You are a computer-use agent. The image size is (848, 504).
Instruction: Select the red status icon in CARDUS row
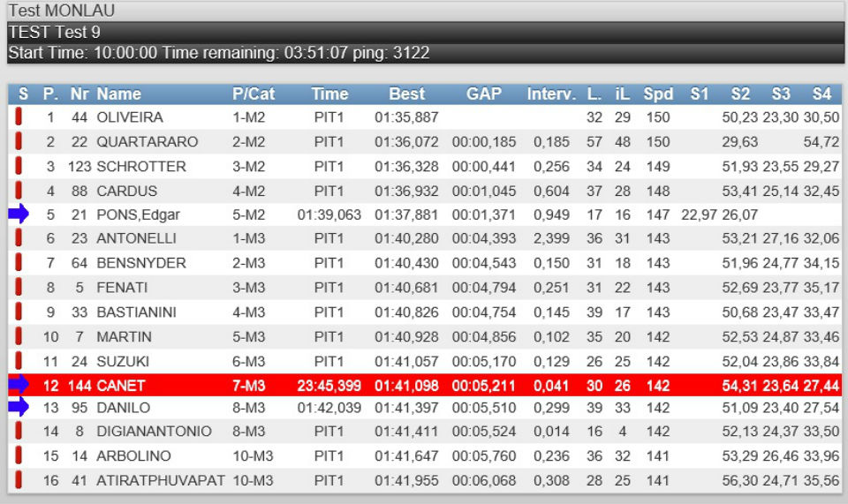(x=19, y=191)
